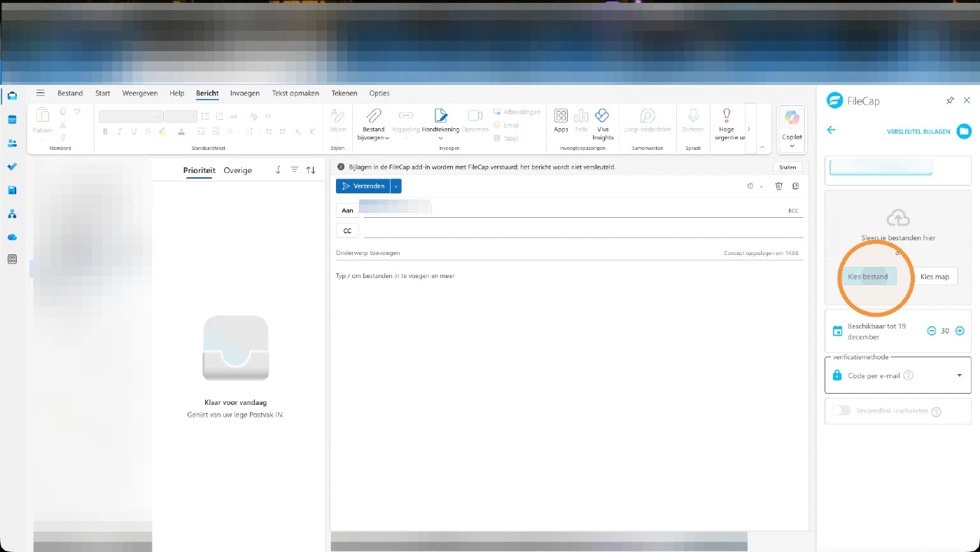Discard the draft with the trash icon

[x=779, y=186]
